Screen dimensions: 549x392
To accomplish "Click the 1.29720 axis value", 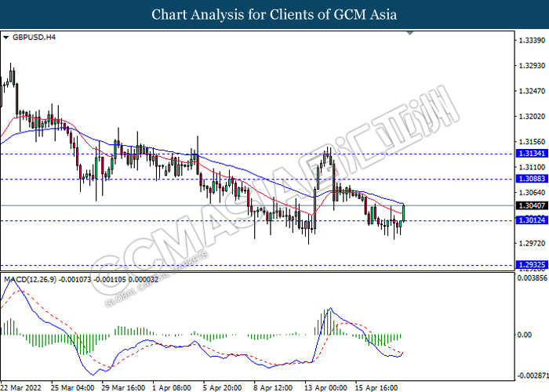I will [x=532, y=243].
